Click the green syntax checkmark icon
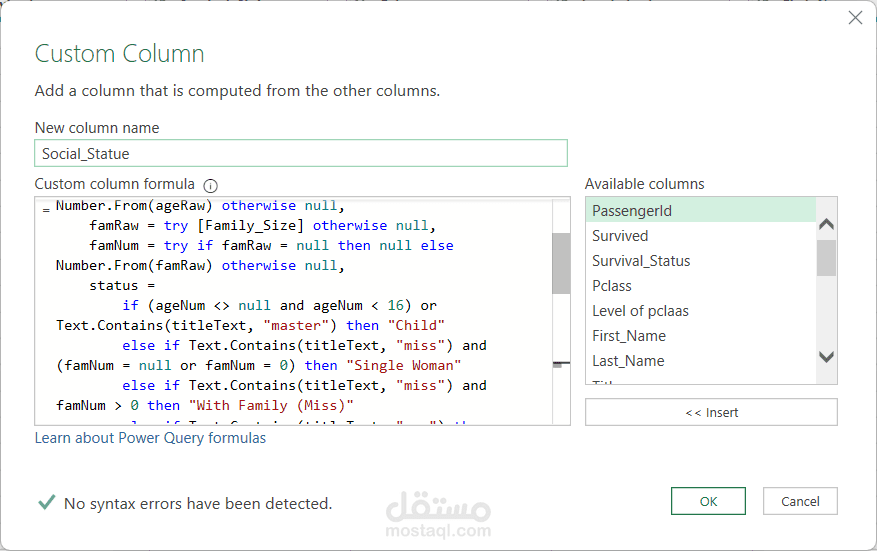877x551 pixels. click(x=46, y=503)
